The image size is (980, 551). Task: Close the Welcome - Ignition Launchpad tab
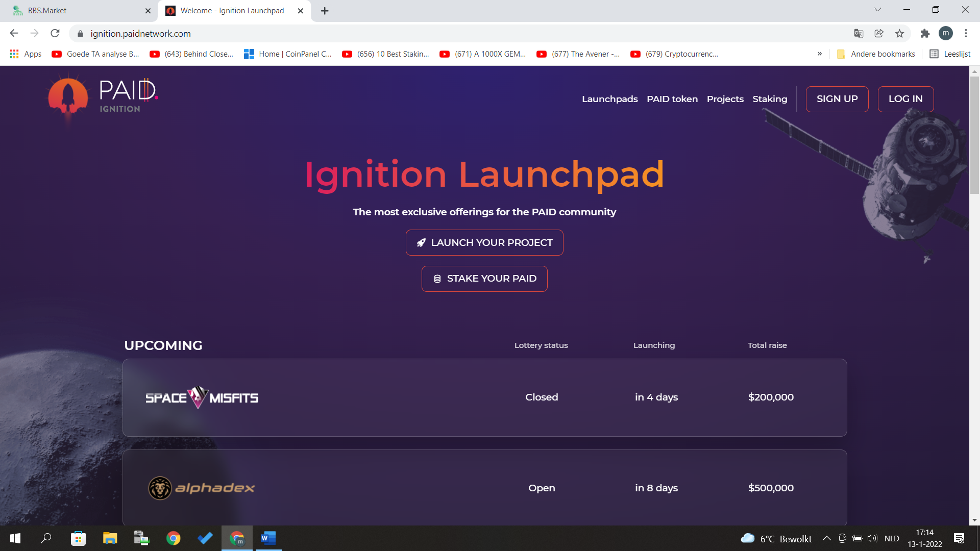pyautogui.click(x=301, y=11)
